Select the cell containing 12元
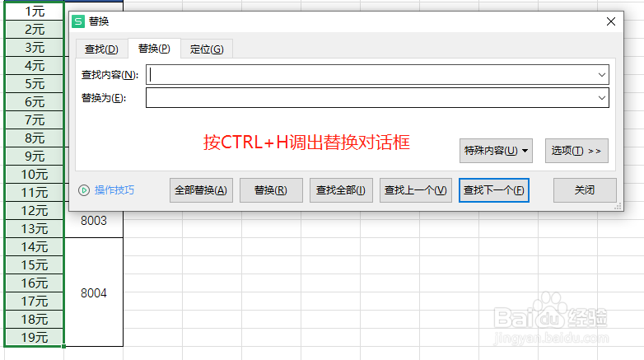The height and width of the screenshot is (360, 644). pos(35,210)
